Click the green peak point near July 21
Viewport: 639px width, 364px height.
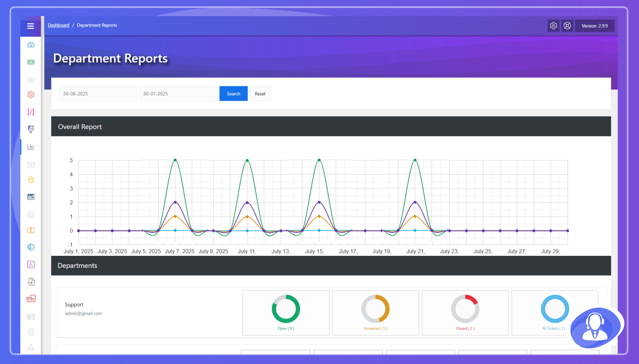(415, 160)
